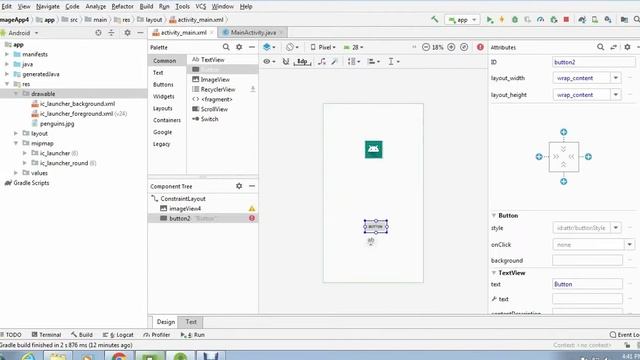Image resolution: width=640 pixels, height=360 pixels.
Task: Open the style attribute dropdown
Action: point(616,228)
